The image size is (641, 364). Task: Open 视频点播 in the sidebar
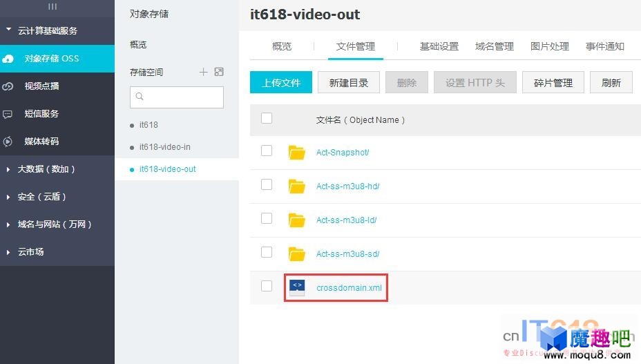57,86
